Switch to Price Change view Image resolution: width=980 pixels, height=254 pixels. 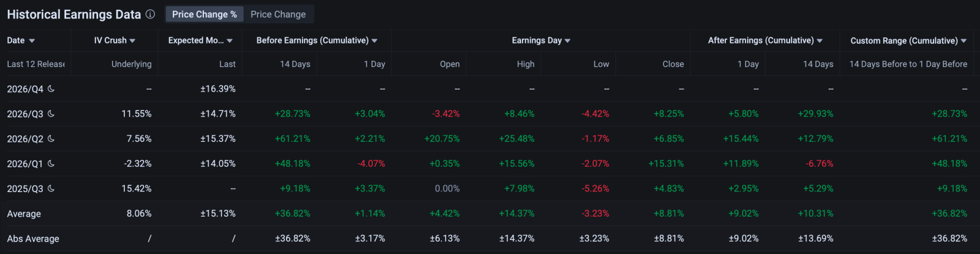(x=278, y=14)
